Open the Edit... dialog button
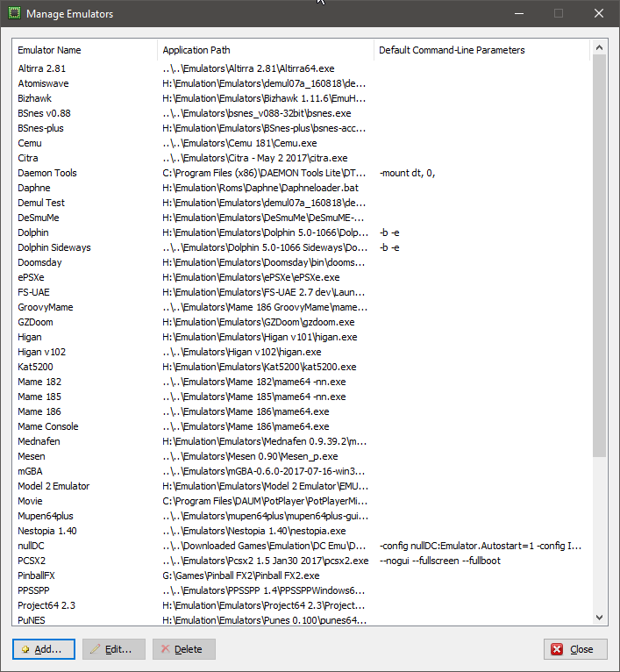This screenshot has width=620, height=672. [114, 649]
